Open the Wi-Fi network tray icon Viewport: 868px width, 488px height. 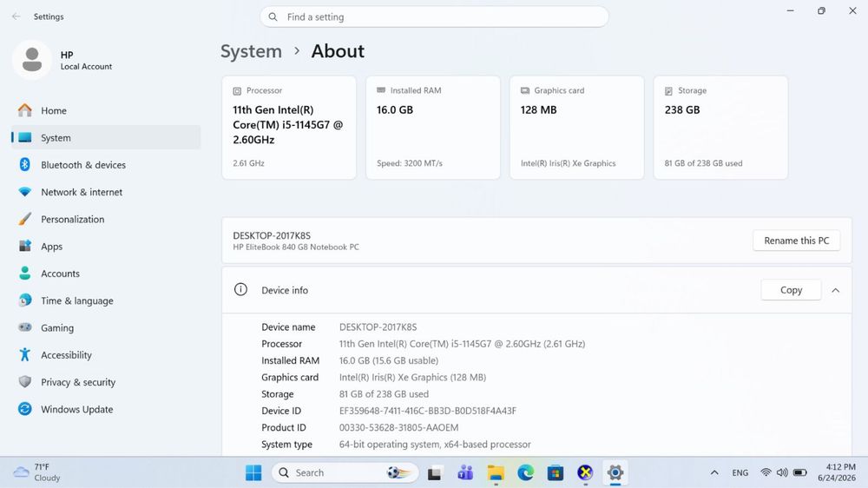coord(766,472)
